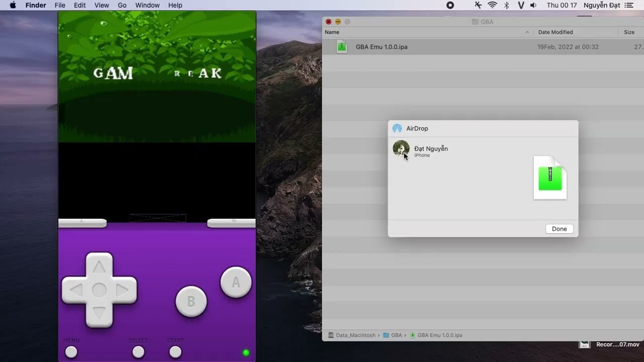Click the clock showing Thu 00 17
The height and width of the screenshot is (362, 644).
point(561,5)
